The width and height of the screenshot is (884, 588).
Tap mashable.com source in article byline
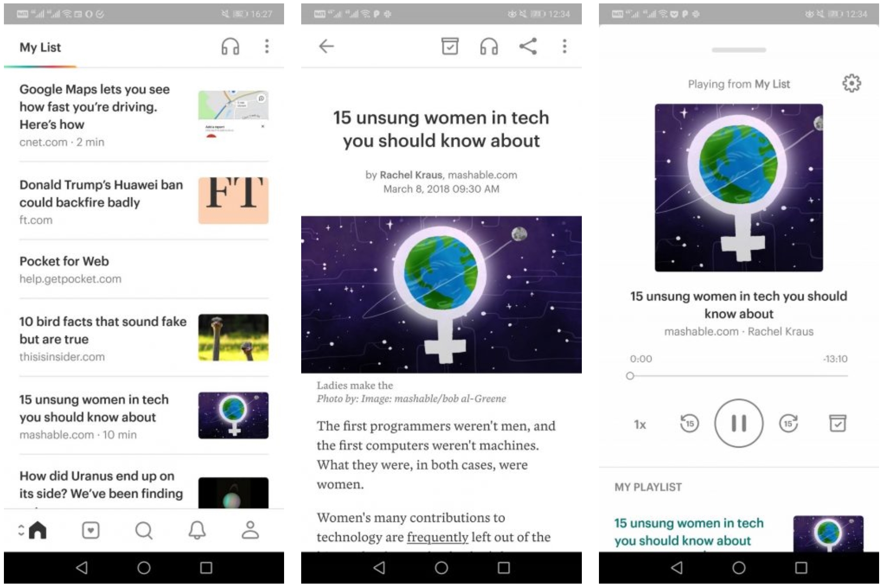tap(482, 175)
